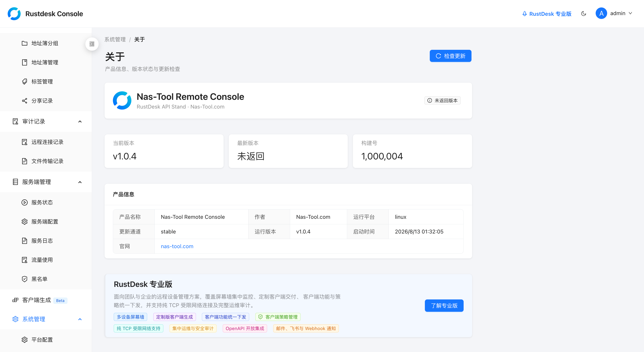Click the 检查更新 button
Image resolution: width=644 pixels, height=352 pixels.
450,56
